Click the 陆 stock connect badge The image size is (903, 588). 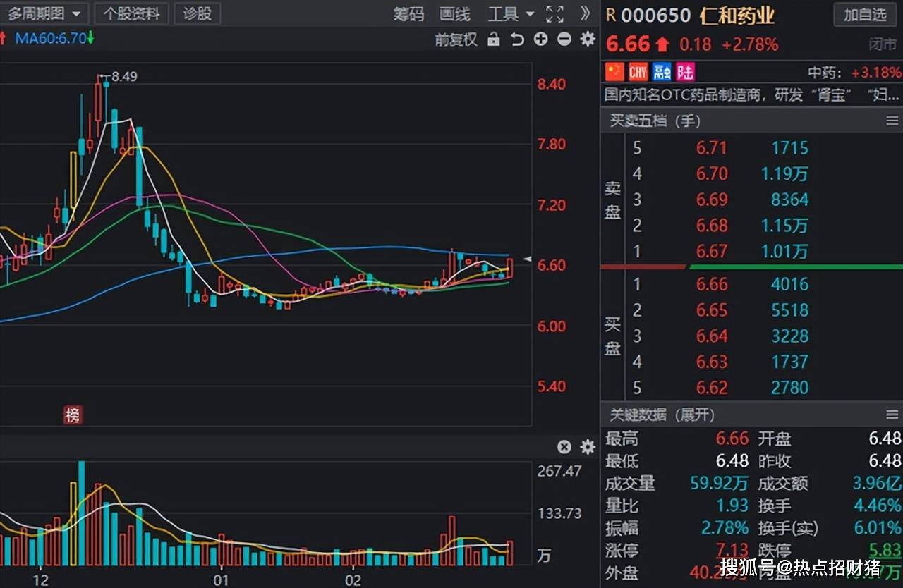click(x=685, y=72)
